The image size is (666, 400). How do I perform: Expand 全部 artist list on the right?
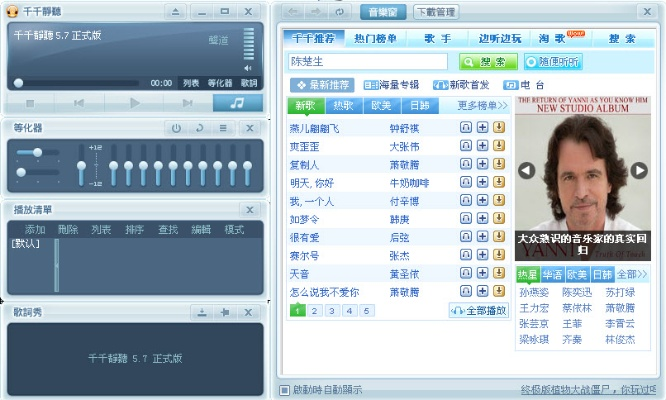pos(630,274)
